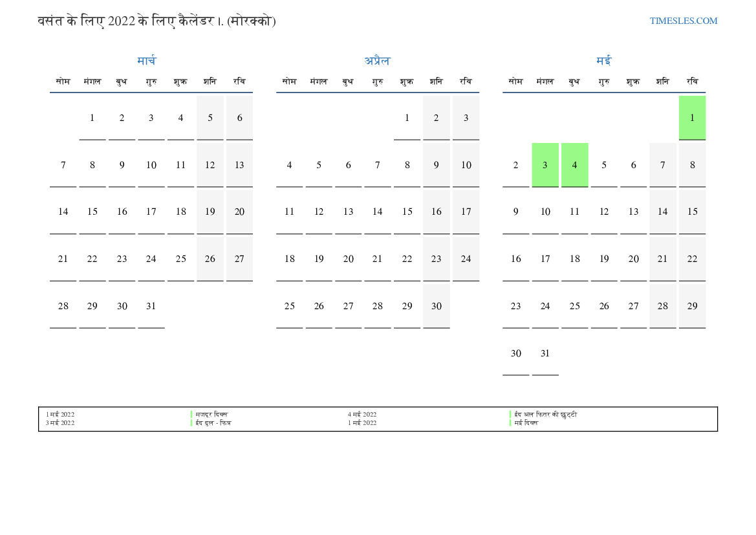The height and width of the screenshot is (535, 756).
Task: Select date 13 in अप्रैल
Action: coord(348,212)
